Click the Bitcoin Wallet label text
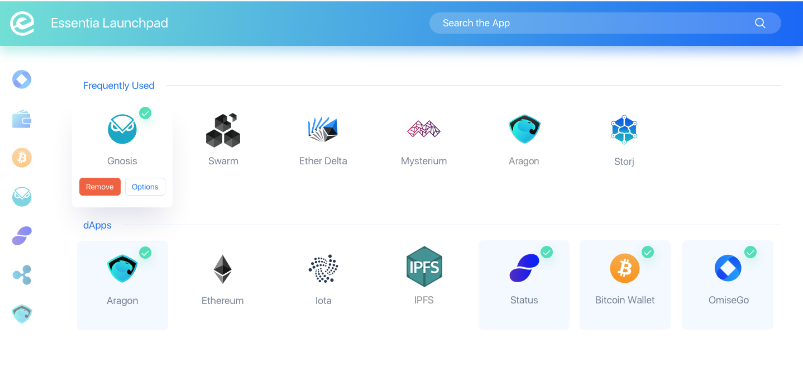Screen dimensions: 803x381 [x=625, y=300]
